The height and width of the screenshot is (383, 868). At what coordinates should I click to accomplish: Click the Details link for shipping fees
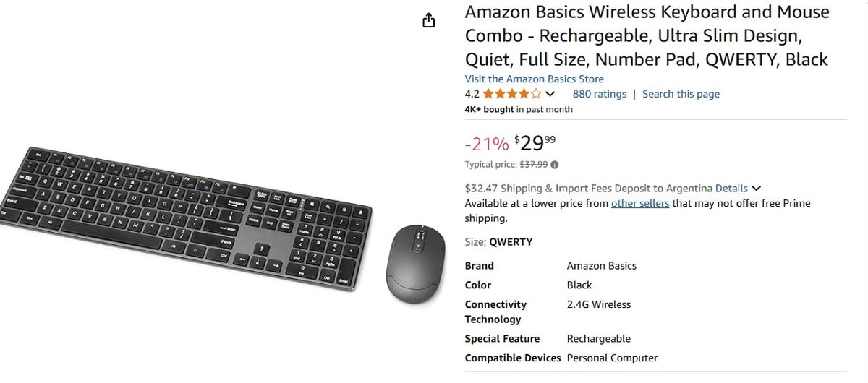coord(731,188)
